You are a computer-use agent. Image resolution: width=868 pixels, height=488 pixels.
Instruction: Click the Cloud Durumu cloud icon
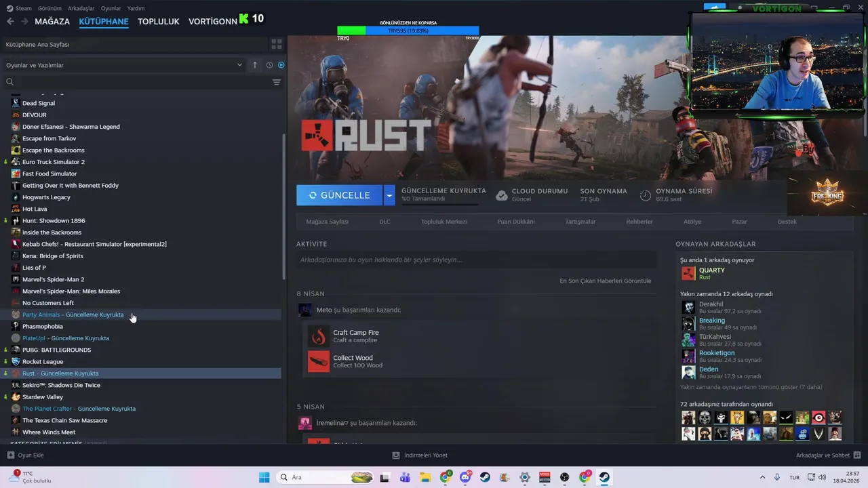(501, 195)
